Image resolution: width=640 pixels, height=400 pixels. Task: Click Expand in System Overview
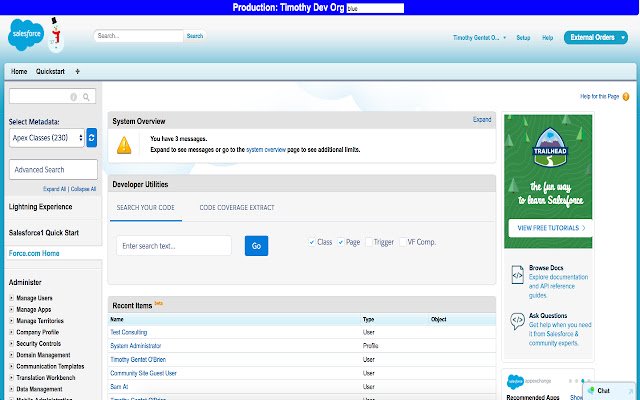[x=482, y=120]
